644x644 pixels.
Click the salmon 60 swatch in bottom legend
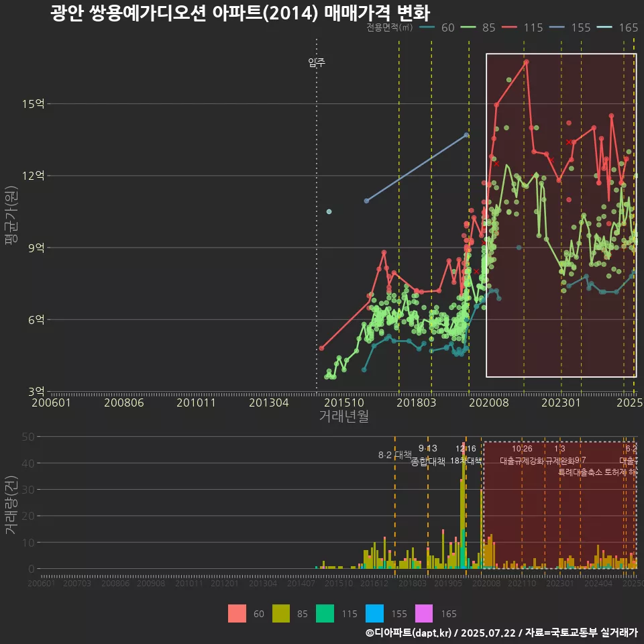pyautogui.click(x=237, y=614)
